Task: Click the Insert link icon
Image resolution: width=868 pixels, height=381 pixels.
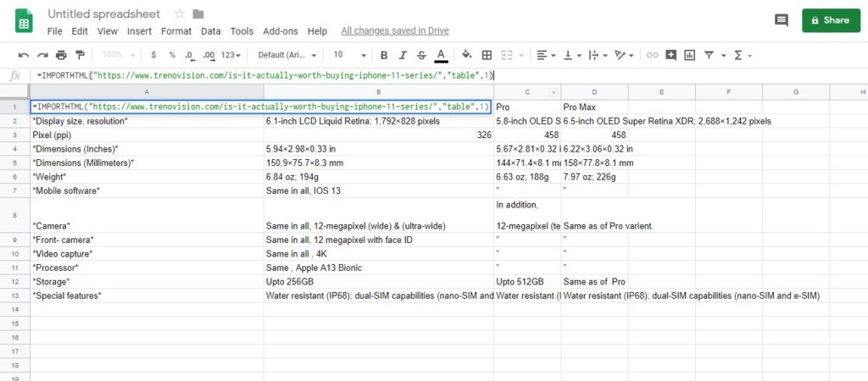Action: [x=653, y=55]
